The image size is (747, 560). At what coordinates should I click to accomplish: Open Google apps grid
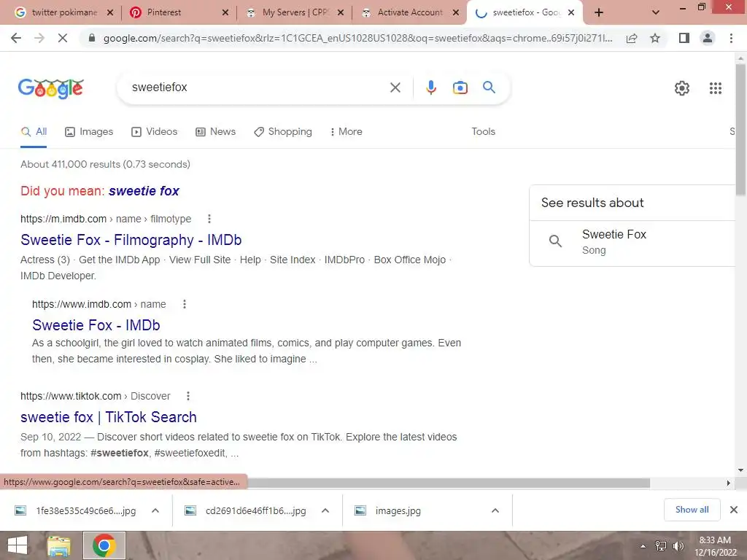[715, 88]
